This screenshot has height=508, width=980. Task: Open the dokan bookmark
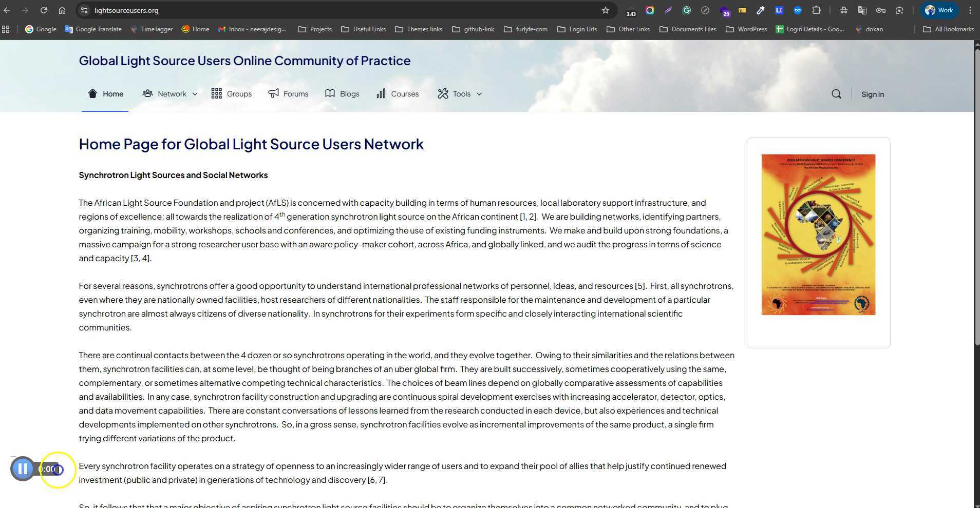869,29
